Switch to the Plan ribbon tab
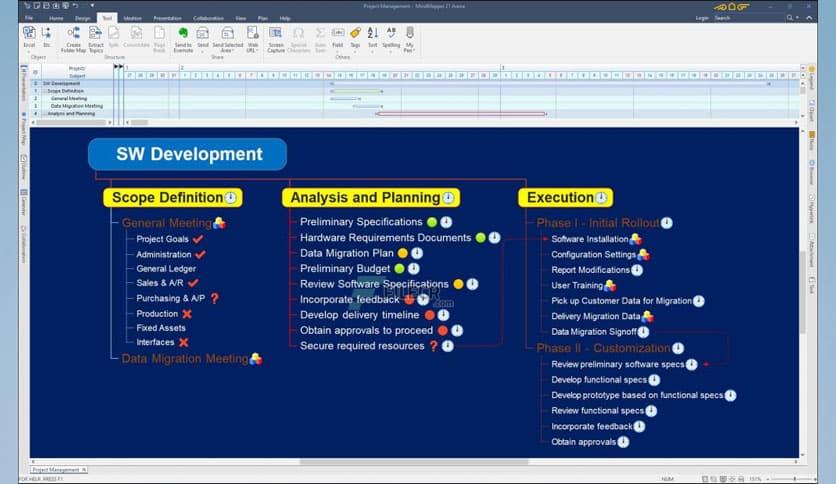 tap(263, 18)
